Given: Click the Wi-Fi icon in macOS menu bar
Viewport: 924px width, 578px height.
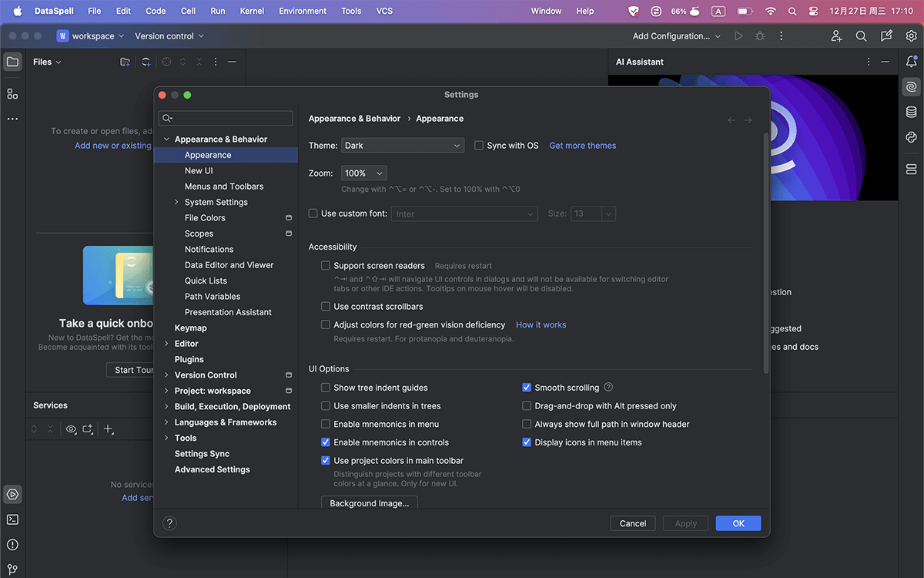Looking at the screenshot, I should pyautogui.click(x=771, y=12).
